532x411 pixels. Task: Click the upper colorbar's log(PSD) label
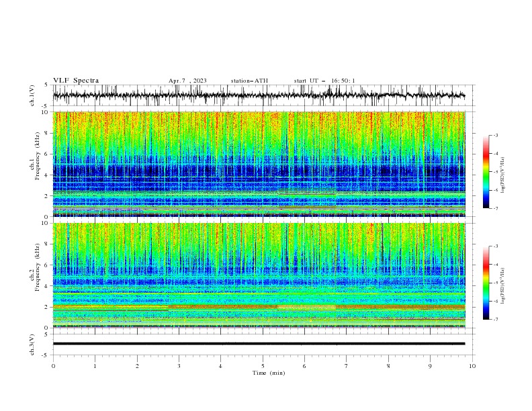coord(503,175)
